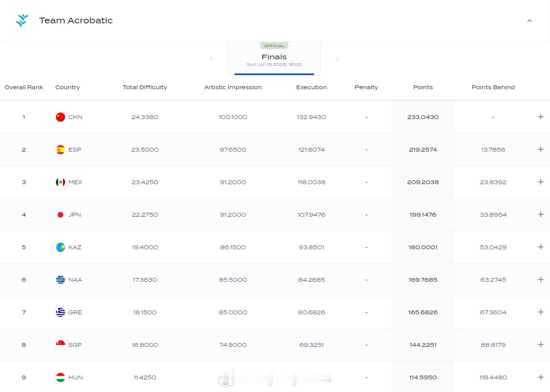The image size is (550, 392).
Task: Click the NAA neutral athletes icon
Action: pos(61,280)
